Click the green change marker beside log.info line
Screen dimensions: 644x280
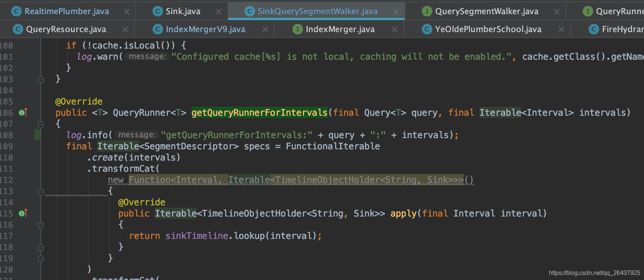pos(37,135)
